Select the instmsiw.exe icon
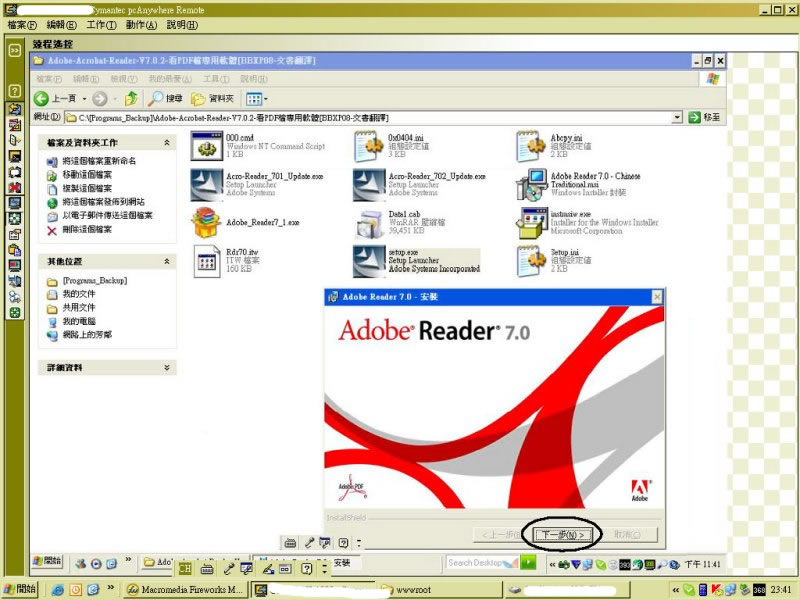 [531, 222]
